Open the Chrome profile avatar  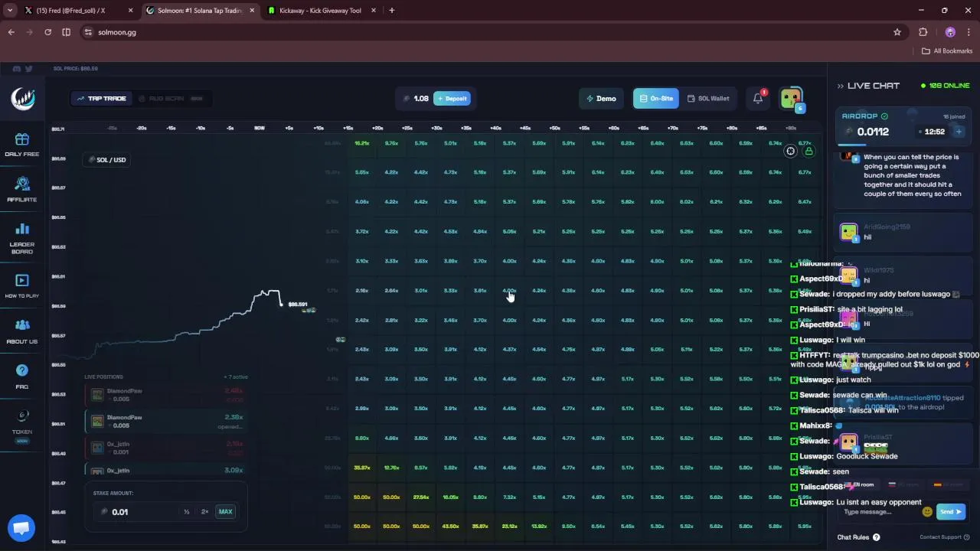click(x=950, y=32)
